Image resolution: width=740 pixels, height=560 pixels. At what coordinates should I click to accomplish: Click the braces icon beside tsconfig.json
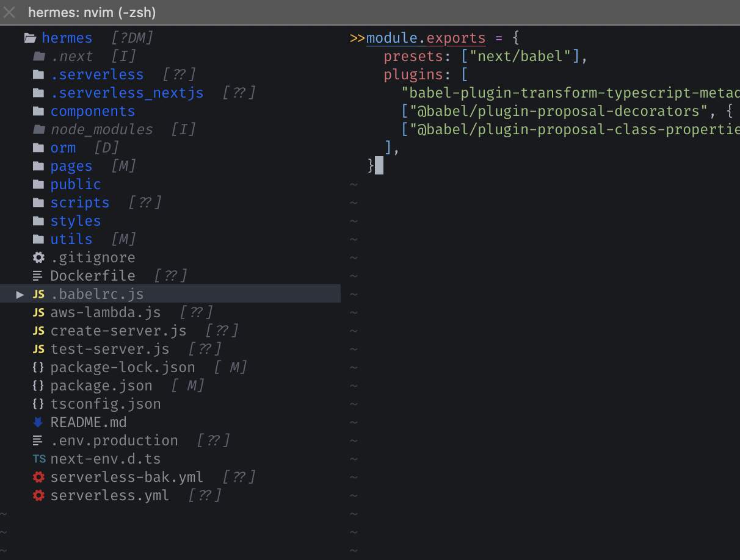pos(38,404)
